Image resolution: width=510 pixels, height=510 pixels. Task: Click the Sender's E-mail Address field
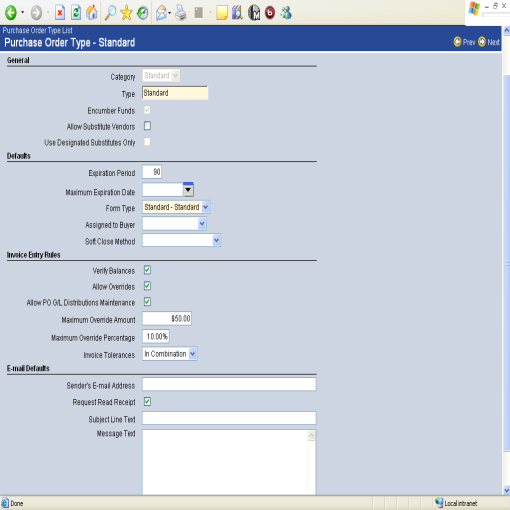[x=229, y=384]
